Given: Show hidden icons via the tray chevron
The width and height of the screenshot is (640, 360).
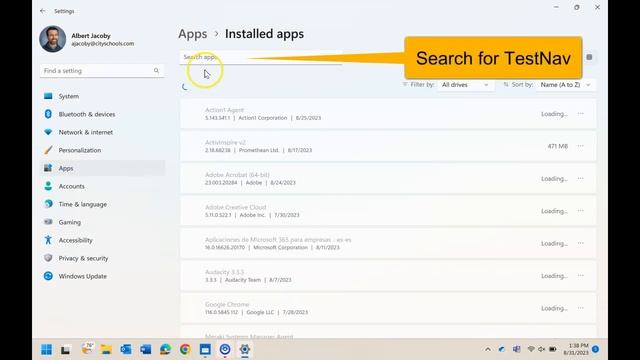Looking at the screenshot, I should click(x=488, y=349).
